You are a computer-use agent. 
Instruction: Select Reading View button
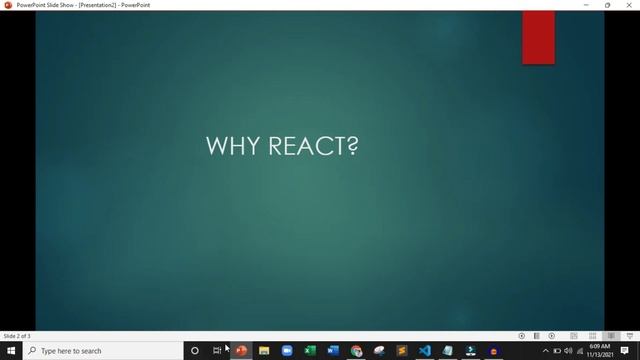point(611,336)
